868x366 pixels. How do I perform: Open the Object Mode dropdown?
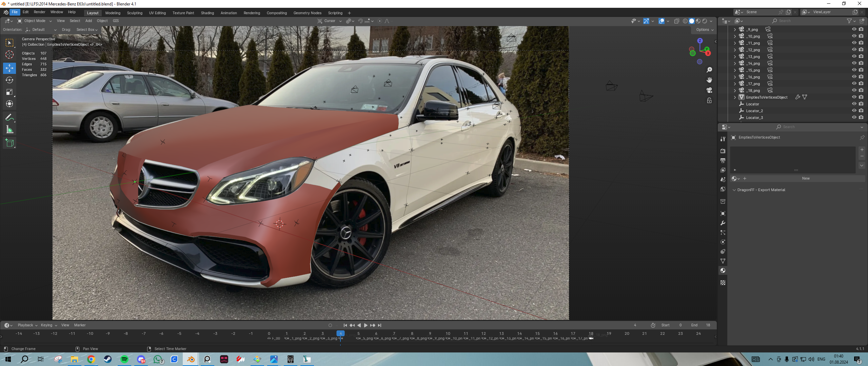35,21
